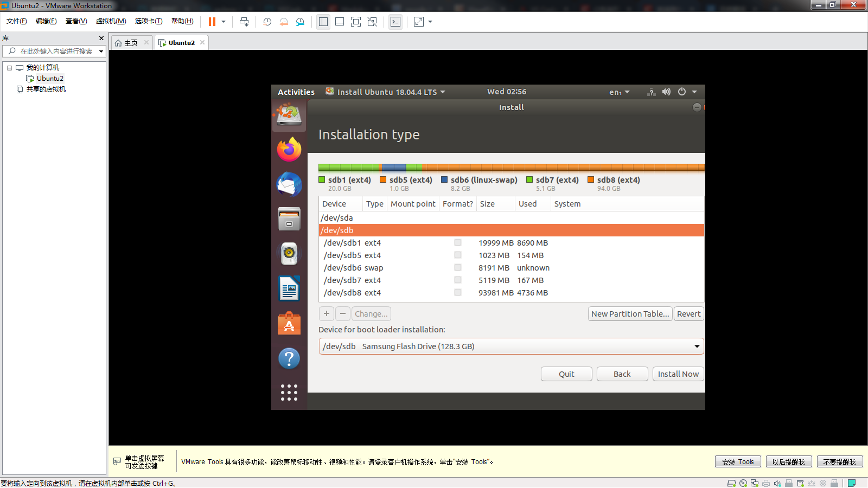This screenshot has width=868, height=488.
Task: Enable the Format checkbox for /dev/sdb1
Action: (x=457, y=242)
